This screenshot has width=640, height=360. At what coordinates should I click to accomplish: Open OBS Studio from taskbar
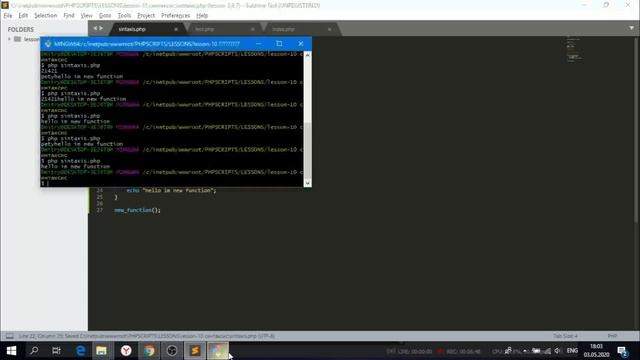pos(172,351)
